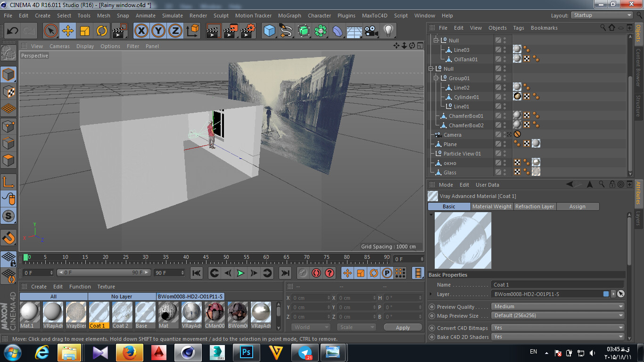This screenshot has height=362, width=644.
Task: Open Photoshop from the taskbar
Action: point(246,352)
